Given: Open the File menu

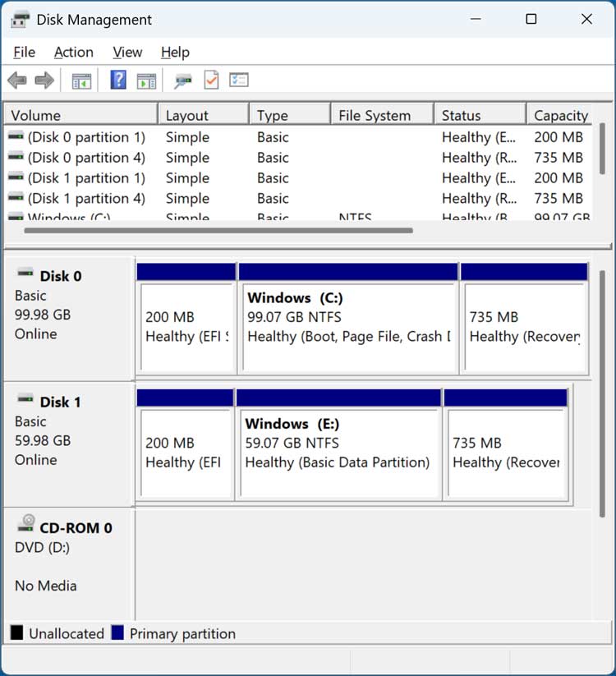Looking at the screenshot, I should 24,53.
